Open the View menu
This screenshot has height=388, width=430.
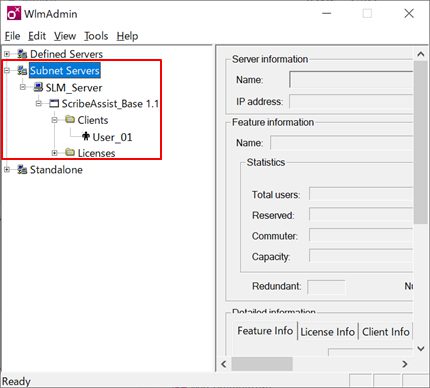[x=65, y=36]
